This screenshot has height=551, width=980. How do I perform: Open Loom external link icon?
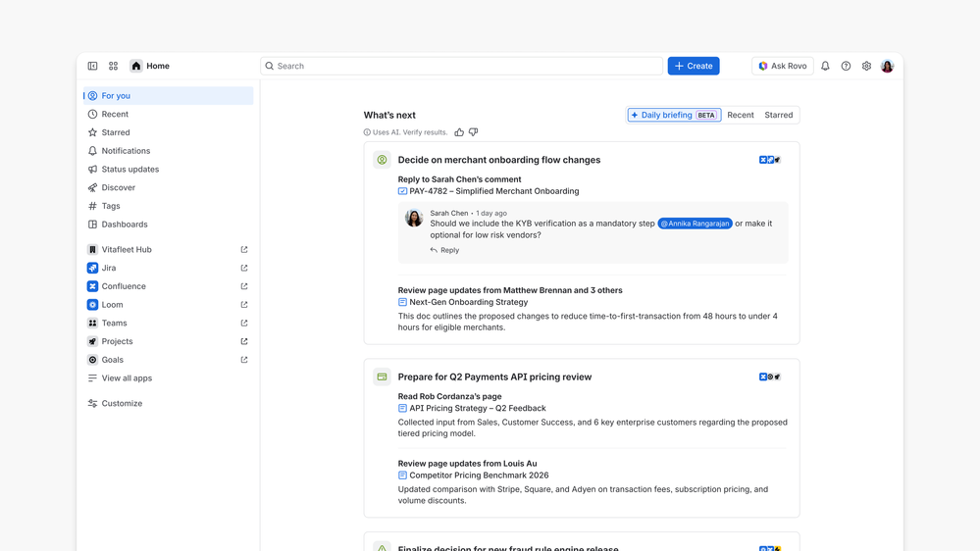pyautogui.click(x=244, y=305)
